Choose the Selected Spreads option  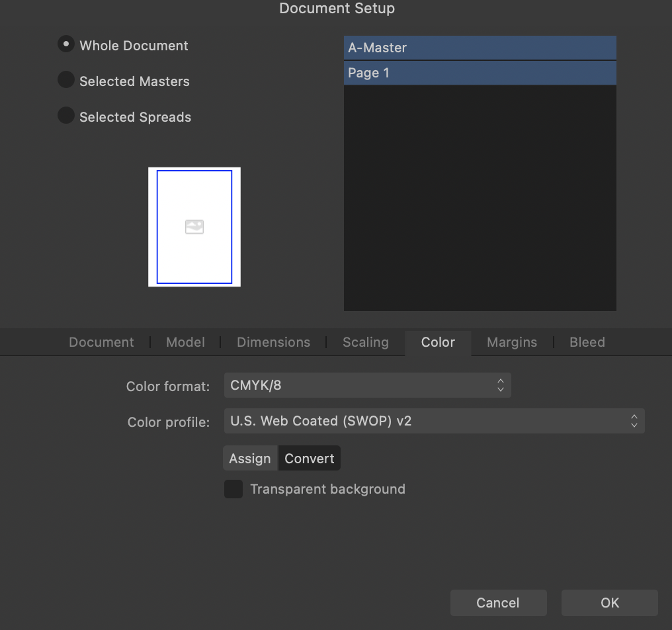click(66, 115)
